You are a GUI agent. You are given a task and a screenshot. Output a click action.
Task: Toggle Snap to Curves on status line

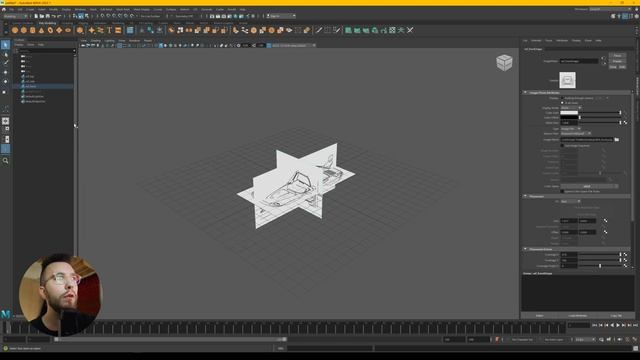[x=108, y=16]
